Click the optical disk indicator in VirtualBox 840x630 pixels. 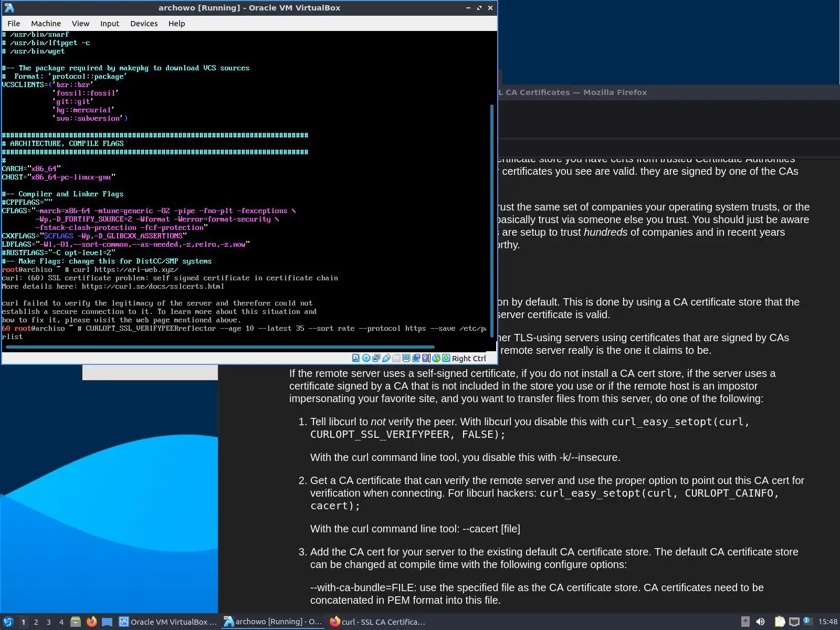[366, 358]
